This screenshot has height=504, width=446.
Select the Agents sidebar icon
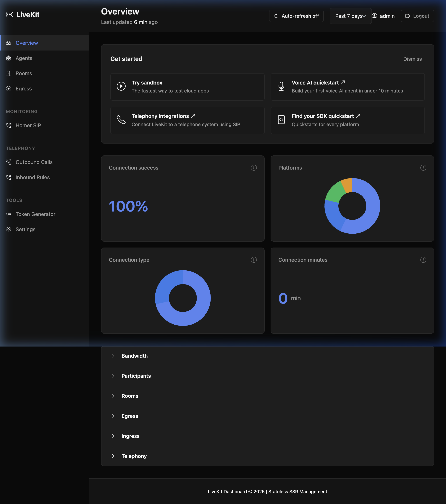point(9,58)
